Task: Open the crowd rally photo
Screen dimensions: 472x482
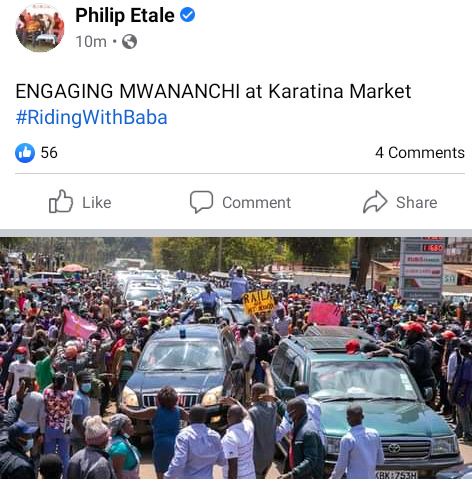Action: (x=236, y=358)
